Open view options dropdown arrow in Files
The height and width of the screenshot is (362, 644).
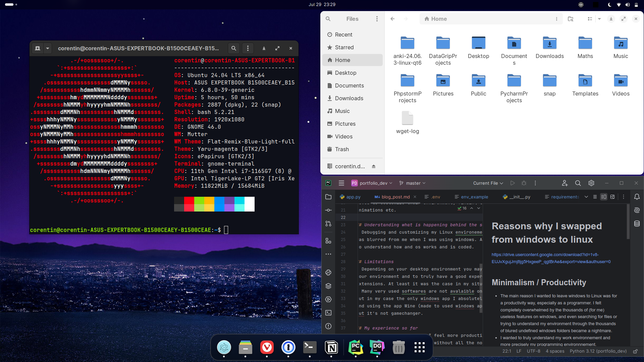tap(599, 19)
